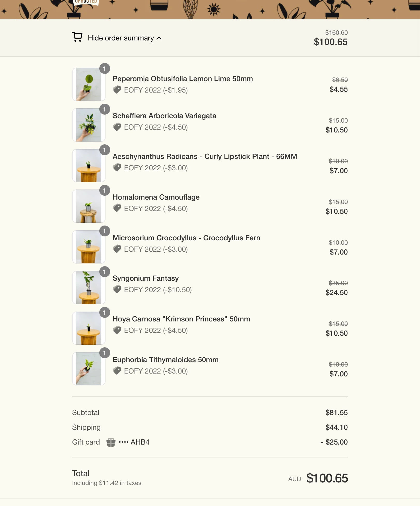Click the Peperomia Obtusifolia product thumbnail

[x=89, y=85]
